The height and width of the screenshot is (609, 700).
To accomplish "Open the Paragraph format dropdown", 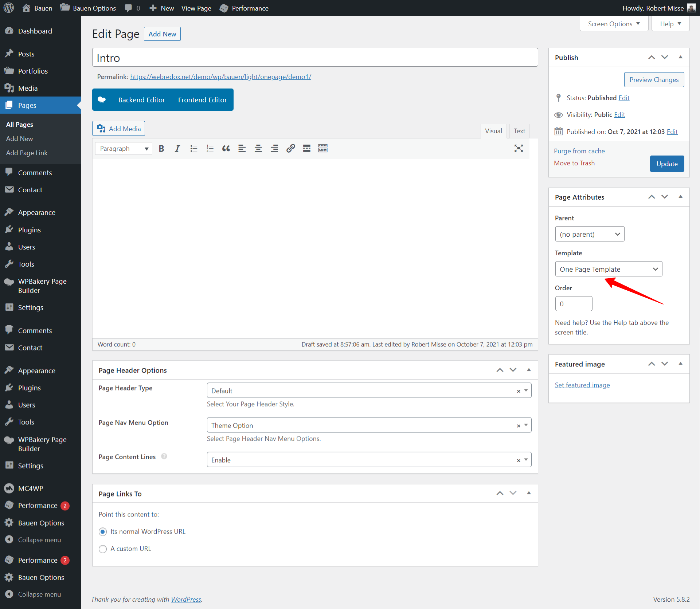I will (124, 149).
